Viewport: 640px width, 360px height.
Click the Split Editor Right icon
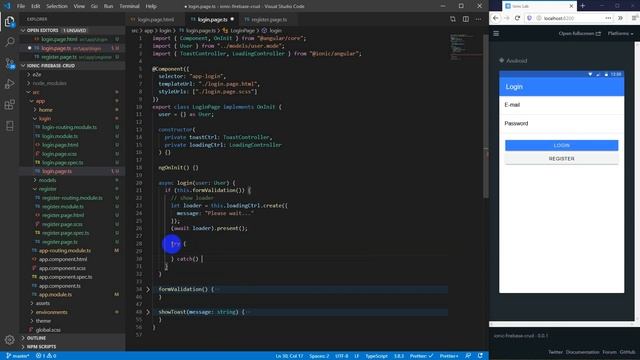[x=465, y=19]
